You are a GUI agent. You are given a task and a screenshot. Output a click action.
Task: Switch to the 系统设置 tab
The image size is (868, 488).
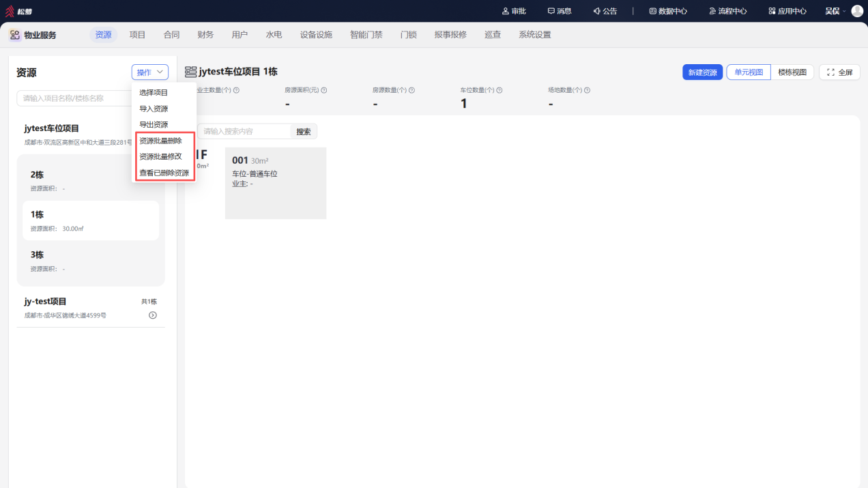point(535,35)
